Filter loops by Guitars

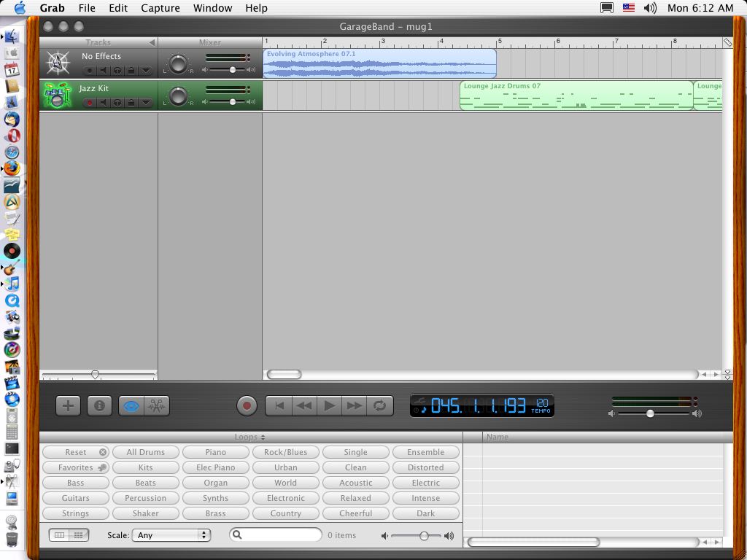coord(76,497)
